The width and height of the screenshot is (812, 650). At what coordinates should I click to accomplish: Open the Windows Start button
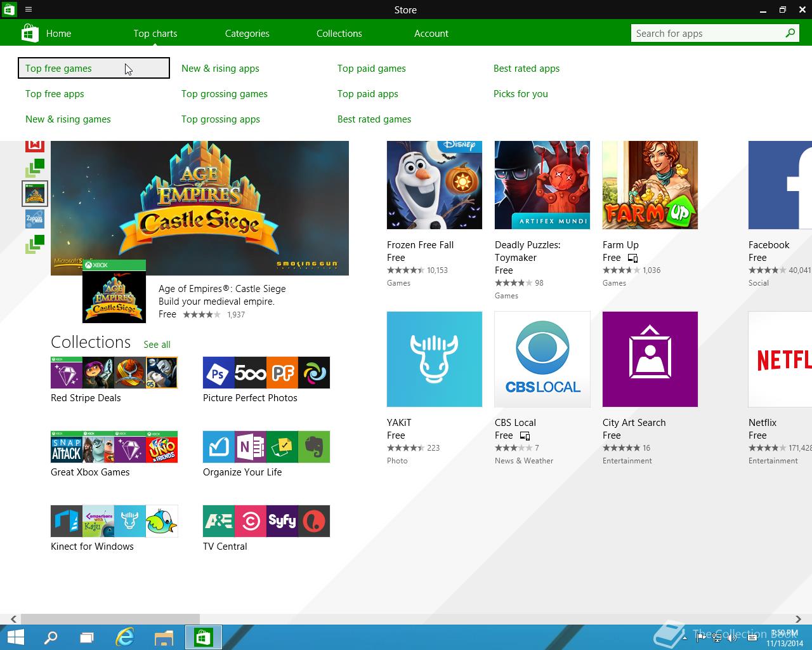click(x=15, y=637)
